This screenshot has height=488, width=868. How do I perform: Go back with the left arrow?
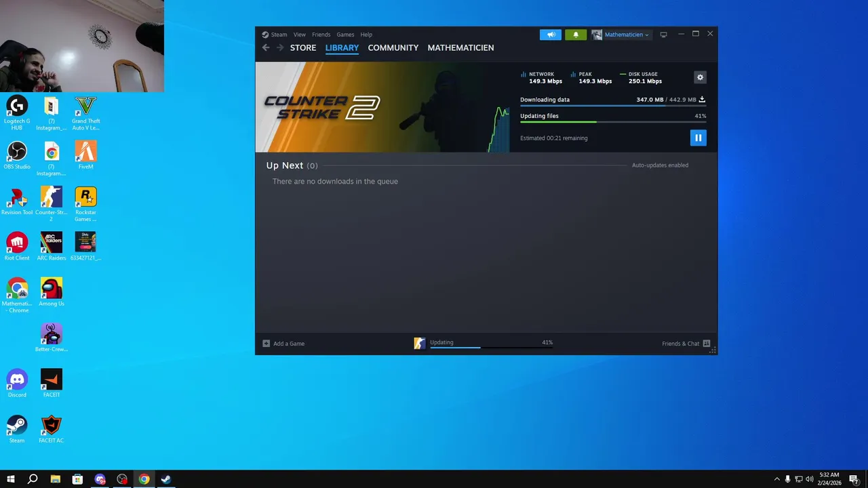point(266,47)
